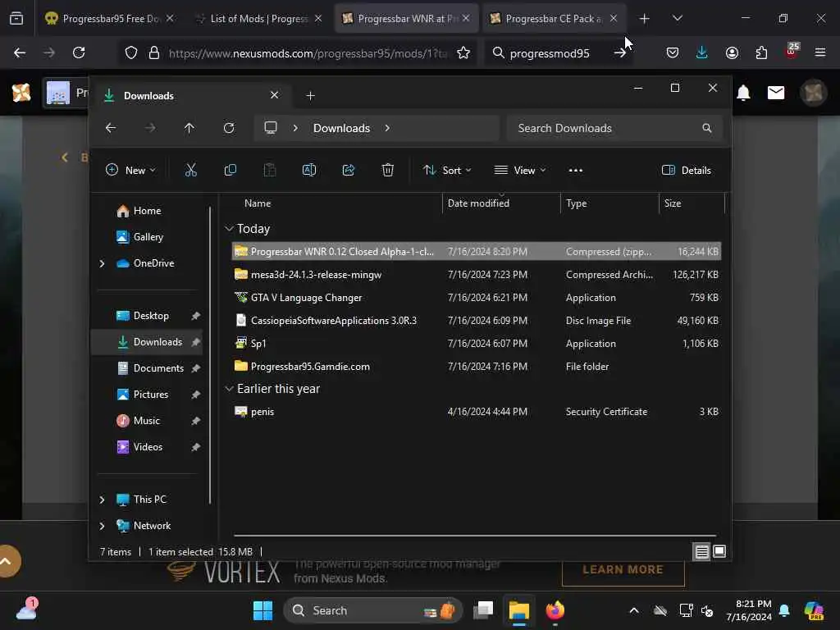Open the See more (three dots) menu

(x=575, y=171)
